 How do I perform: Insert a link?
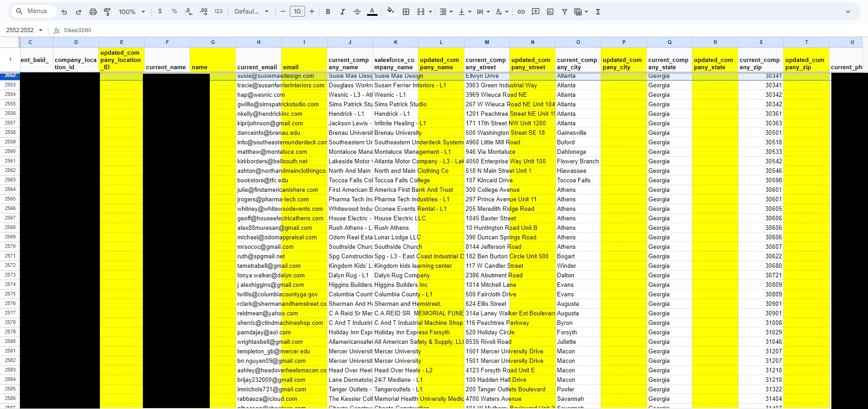521,12
